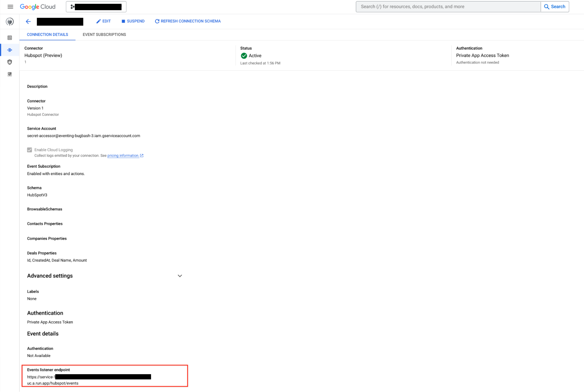This screenshot has width=584, height=392.
Task: Click the Google Cloud menu hamburger icon
Action: (x=10, y=6)
